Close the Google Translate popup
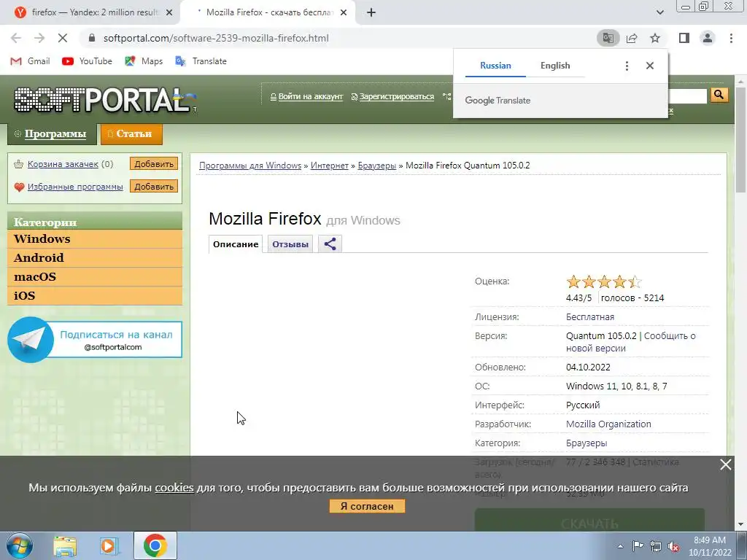The height and width of the screenshot is (560, 747). point(650,66)
